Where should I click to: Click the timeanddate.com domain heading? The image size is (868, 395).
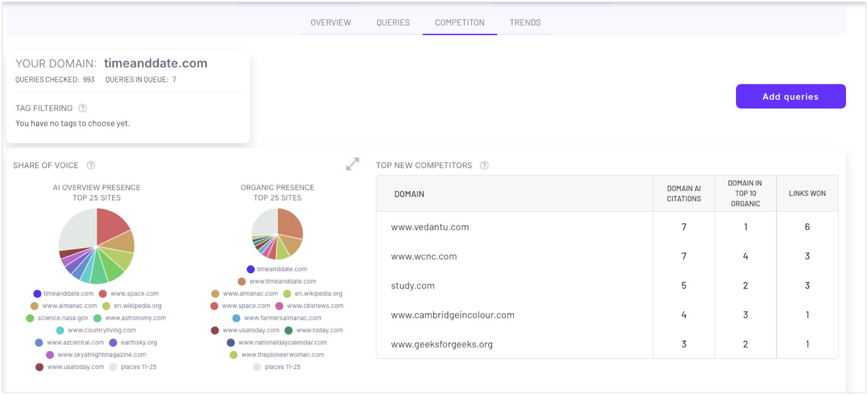156,63
